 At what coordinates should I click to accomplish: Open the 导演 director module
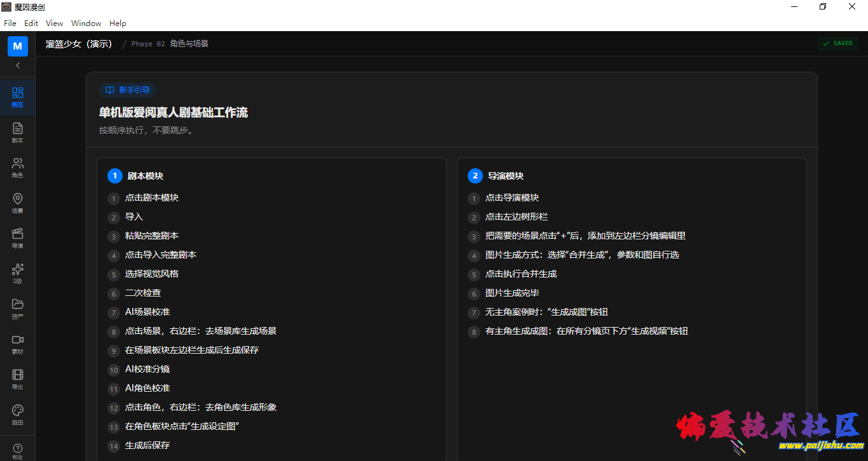(17, 238)
